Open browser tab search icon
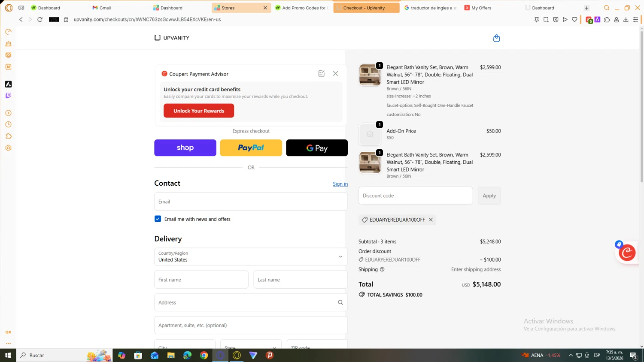This screenshot has width=644, height=362. pos(607,8)
